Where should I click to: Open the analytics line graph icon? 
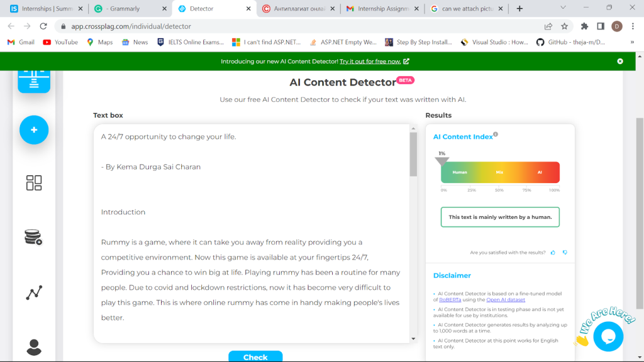(x=34, y=292)
